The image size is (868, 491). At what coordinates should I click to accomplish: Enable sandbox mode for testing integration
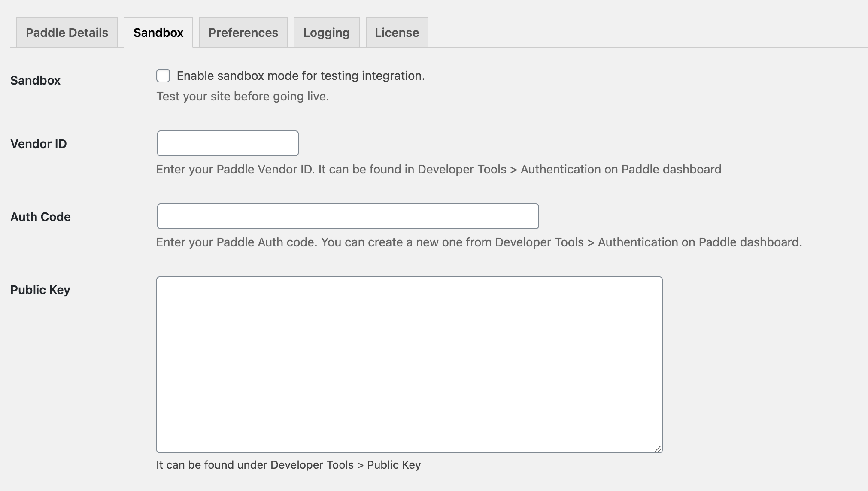coord(163,76)
